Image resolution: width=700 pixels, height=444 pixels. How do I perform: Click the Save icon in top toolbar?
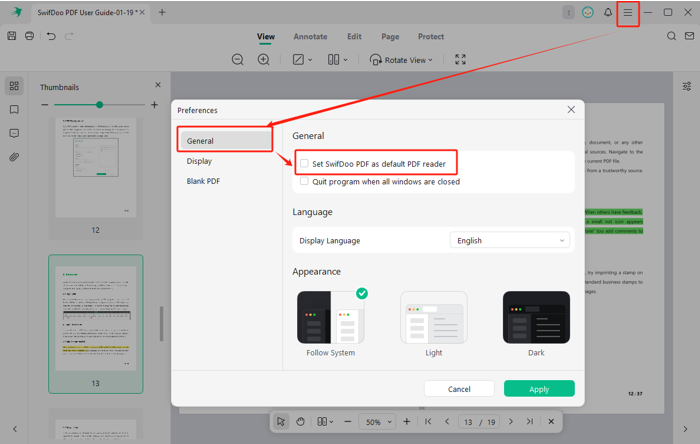[12, 36]
